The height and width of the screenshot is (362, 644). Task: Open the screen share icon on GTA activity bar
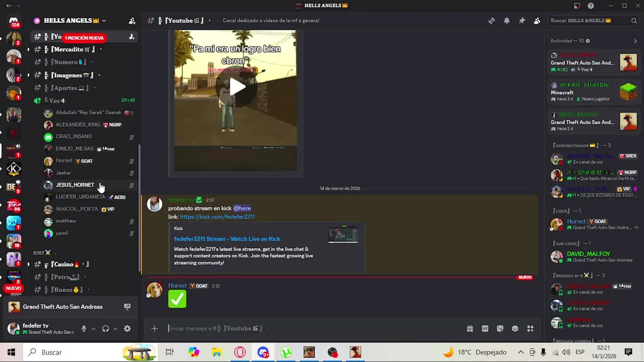pyautogui.click(x=127, y=307)
